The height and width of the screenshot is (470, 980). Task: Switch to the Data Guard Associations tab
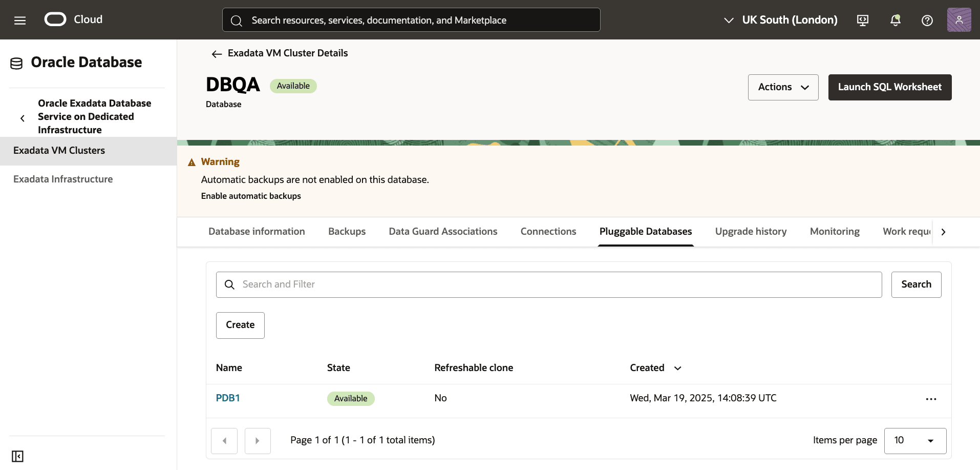pyautogui.click(x=443, y=232)
